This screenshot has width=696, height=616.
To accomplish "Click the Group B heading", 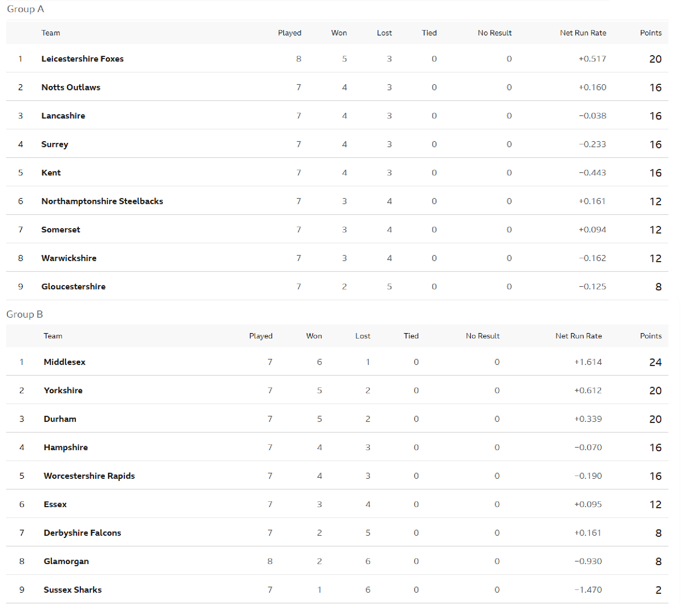I will point(25,314).
